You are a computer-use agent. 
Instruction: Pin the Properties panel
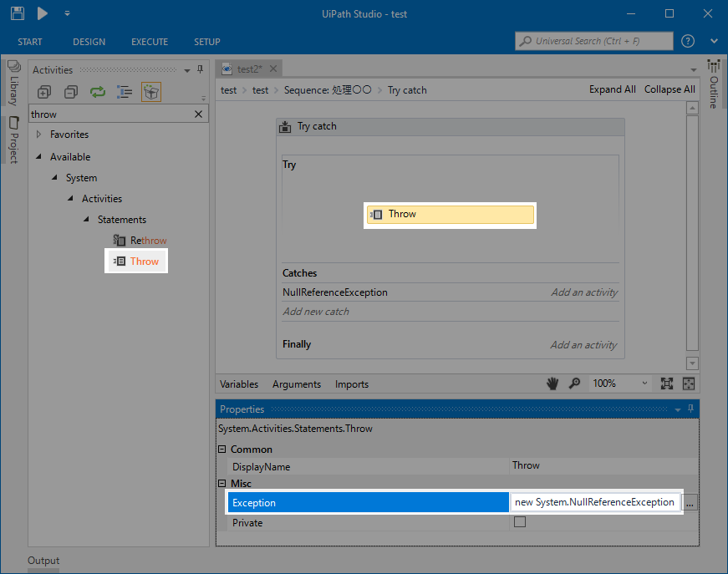tap(691, 409)
